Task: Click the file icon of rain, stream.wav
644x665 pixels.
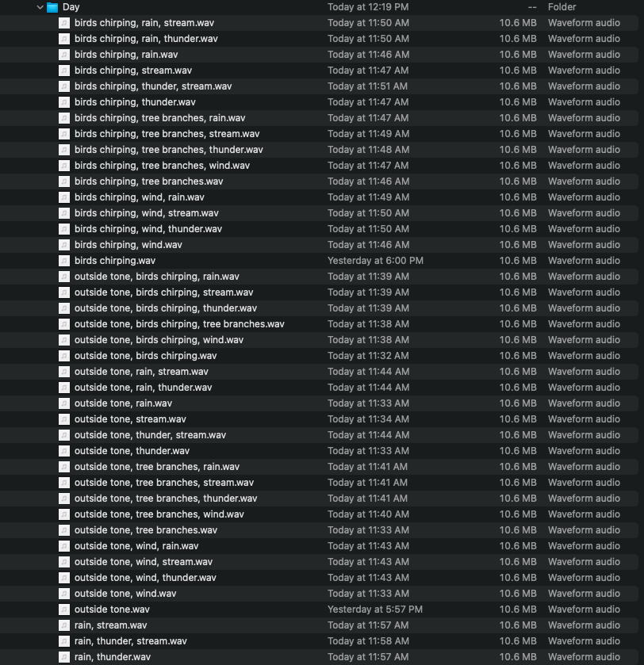Action: [x=64, y=625]
